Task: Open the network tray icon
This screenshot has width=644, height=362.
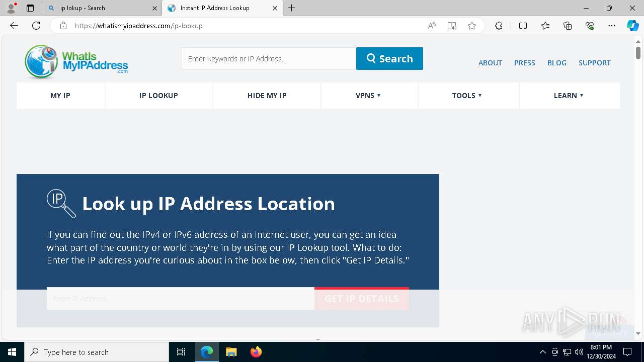Action: click(567, 352)
